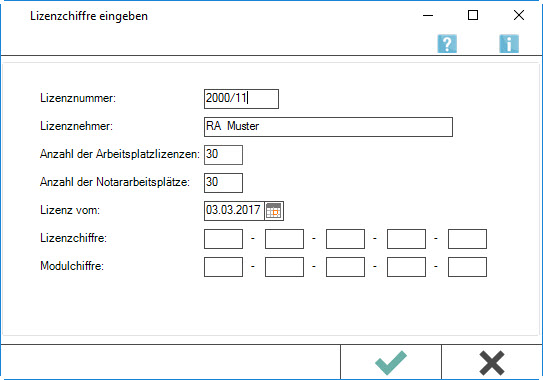Confirm entries with the green checkmark
The height and width of the screenshot is (380, 543).
coord(391,362)
